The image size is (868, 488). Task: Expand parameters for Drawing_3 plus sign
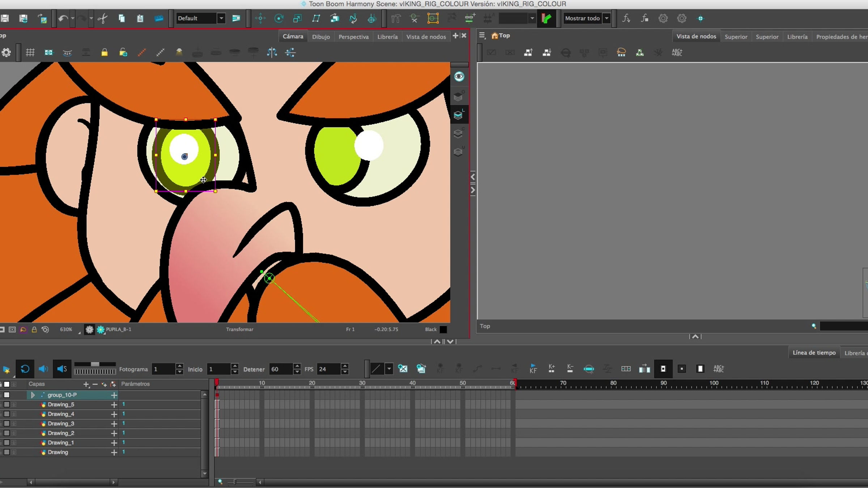(114, 424)
